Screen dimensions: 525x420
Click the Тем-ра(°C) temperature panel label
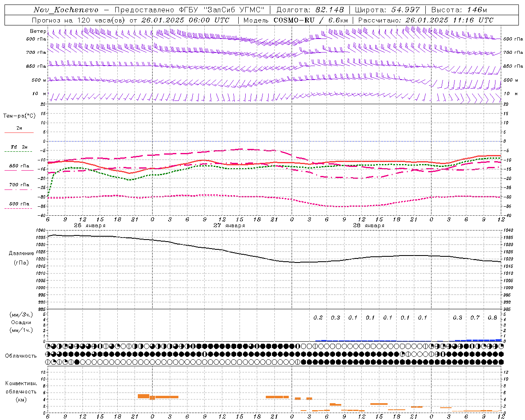(19, 116)
